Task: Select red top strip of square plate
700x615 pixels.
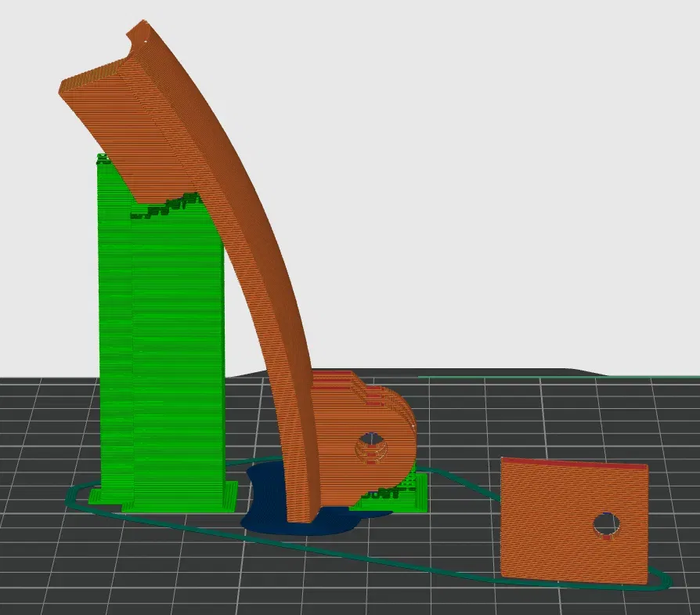Action: (x=575, y=463)
